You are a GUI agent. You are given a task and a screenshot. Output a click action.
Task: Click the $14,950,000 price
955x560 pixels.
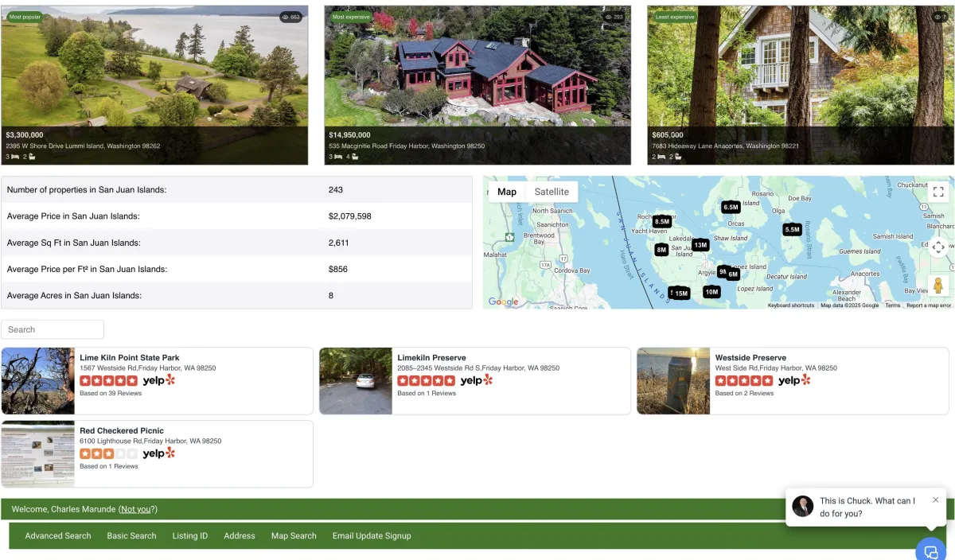[349, 135]
